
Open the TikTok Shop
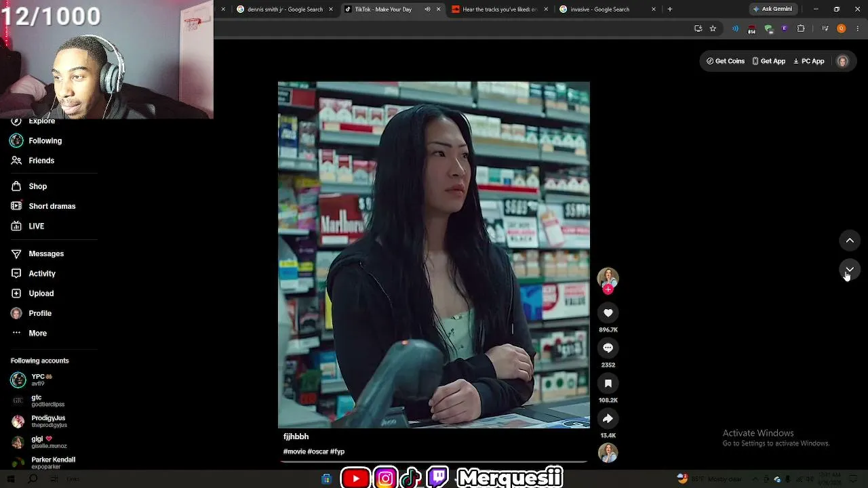29,186
